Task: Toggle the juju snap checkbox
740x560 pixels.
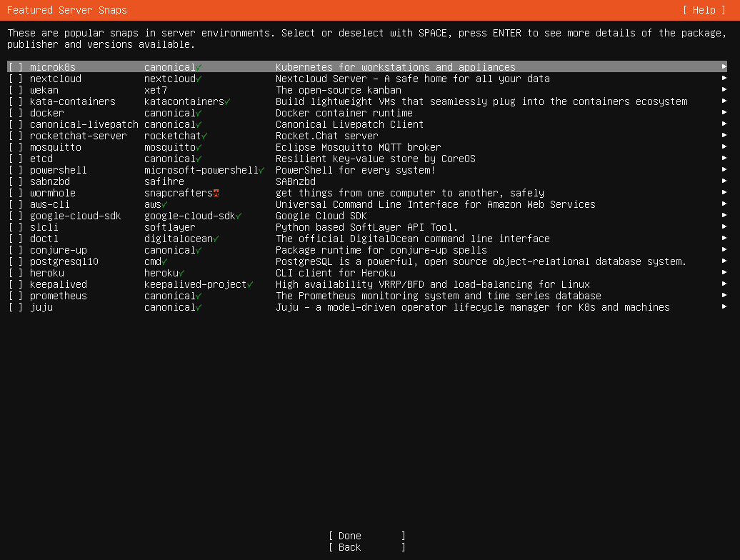Action: 16,307
